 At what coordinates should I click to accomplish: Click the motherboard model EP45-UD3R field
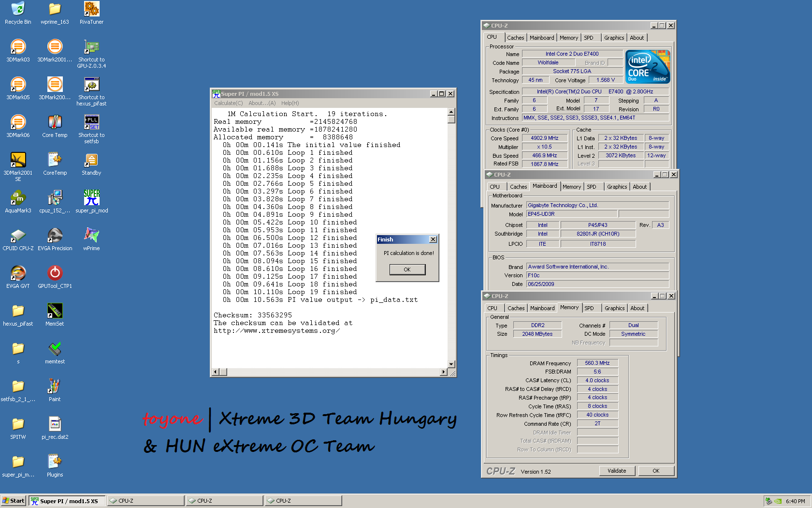pos(571,214)
